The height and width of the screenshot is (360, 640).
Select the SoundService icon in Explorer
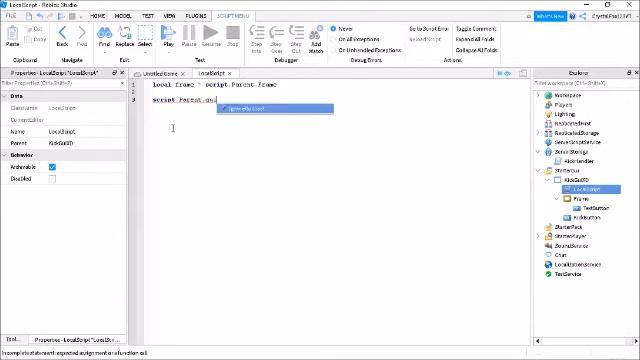pos(548,246)
